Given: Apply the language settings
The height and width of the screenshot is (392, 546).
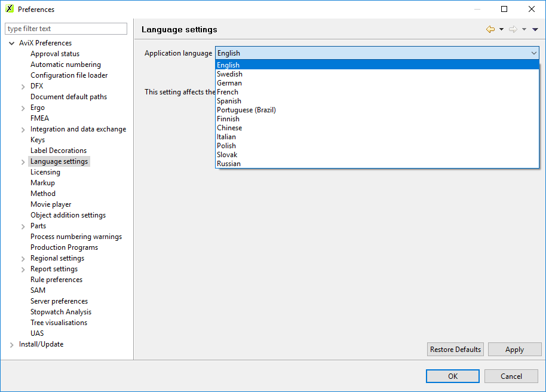Looking at the screenshot, I should [x=514, y=349].
